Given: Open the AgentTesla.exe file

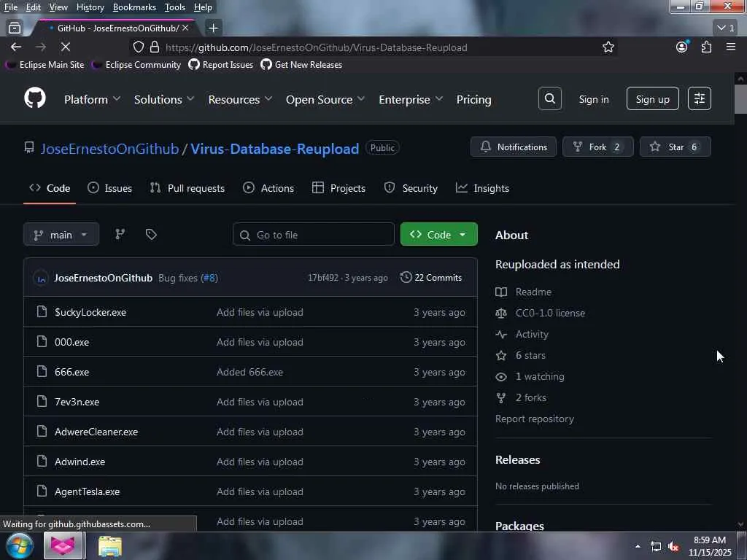Looking at the screenshot, I should [x=88, y=491].
